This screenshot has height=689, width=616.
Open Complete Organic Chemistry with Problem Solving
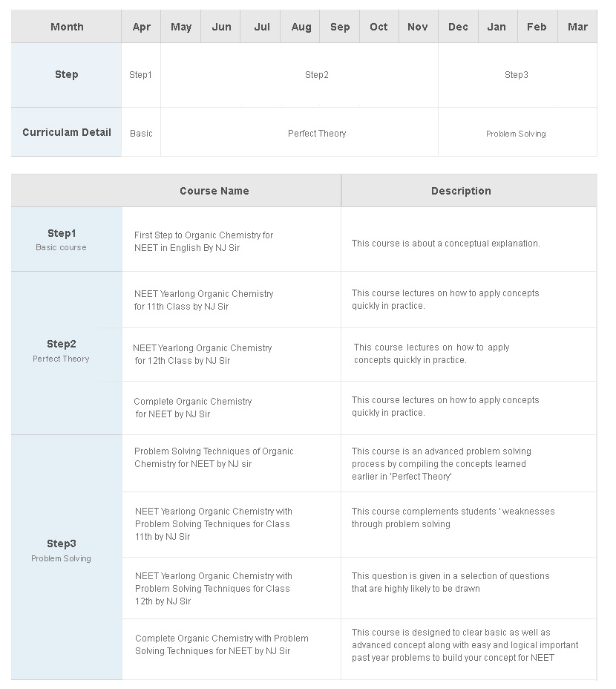[221, 644]
